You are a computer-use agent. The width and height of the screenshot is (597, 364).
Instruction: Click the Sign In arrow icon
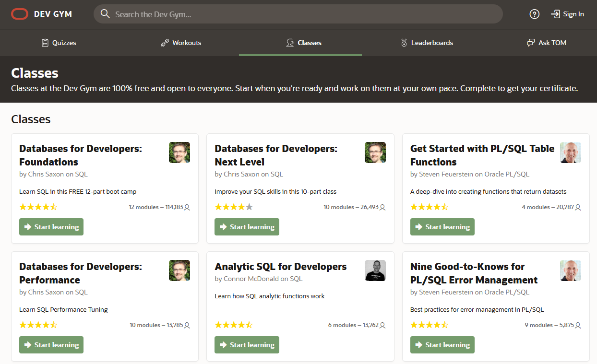[555, 14]
